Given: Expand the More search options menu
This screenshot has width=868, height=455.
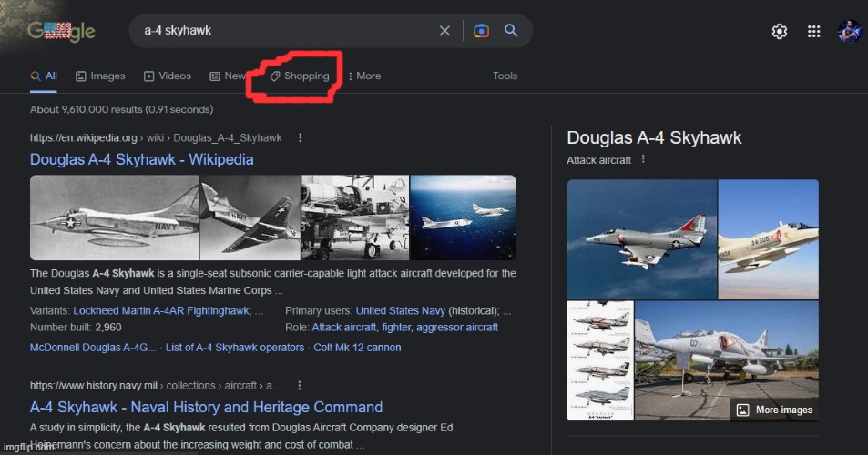Looking at the screenshot, I should coord(365,76).
